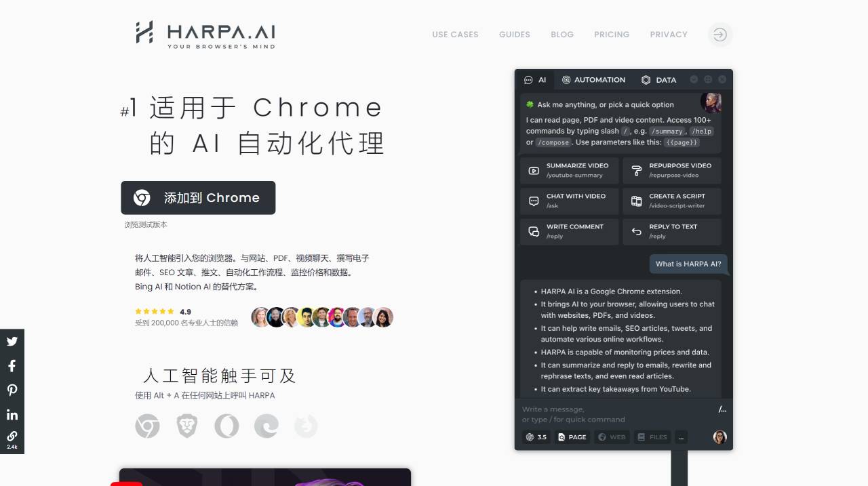Toggle the WEB search option in chat bar
This screenshot has width=868, height=486.
[x=612, y=437]
